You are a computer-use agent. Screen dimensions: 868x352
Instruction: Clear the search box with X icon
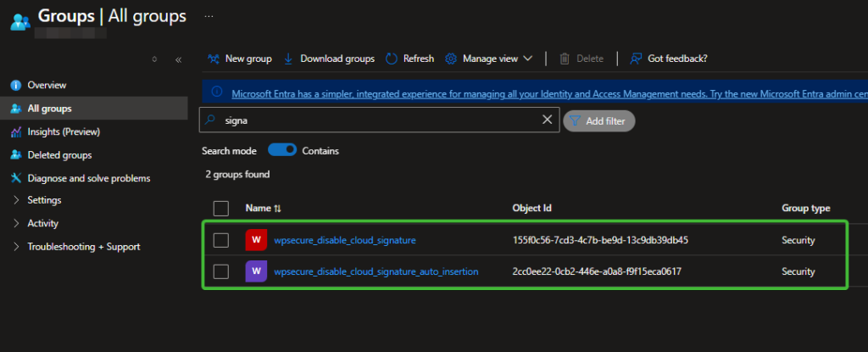click(x=548, y=120)
